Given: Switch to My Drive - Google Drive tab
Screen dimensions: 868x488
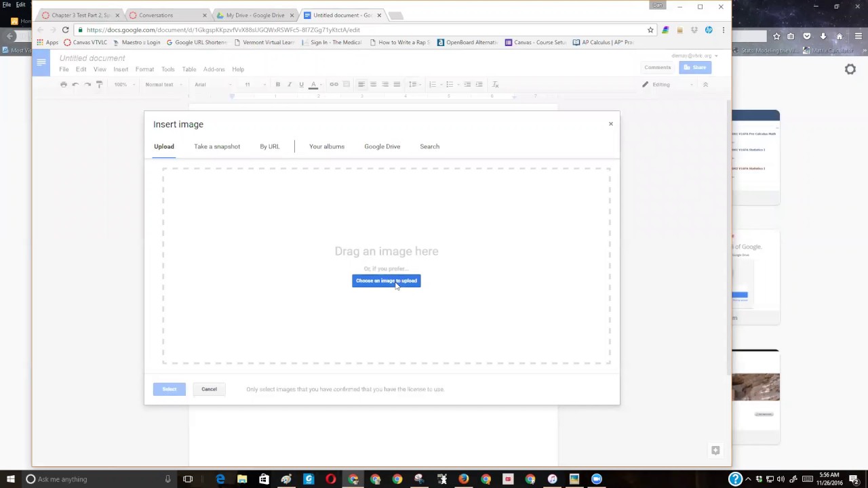Looking at the screenshot, I should click(255, 15).
